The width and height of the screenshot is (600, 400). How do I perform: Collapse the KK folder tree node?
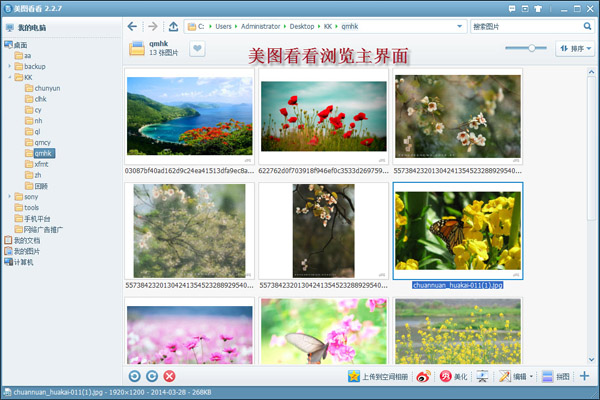(x=10, y=77)
